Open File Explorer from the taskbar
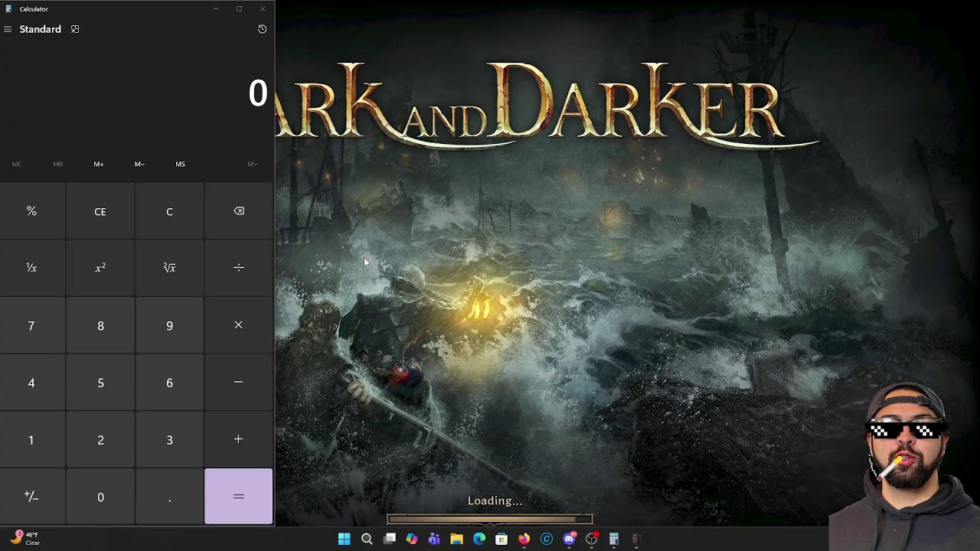 (456, 539)
